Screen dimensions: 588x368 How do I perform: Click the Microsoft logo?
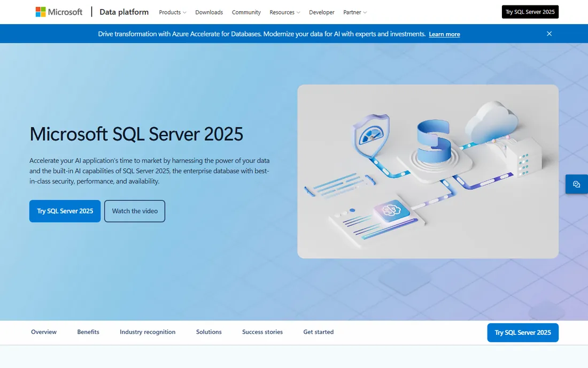59,12
